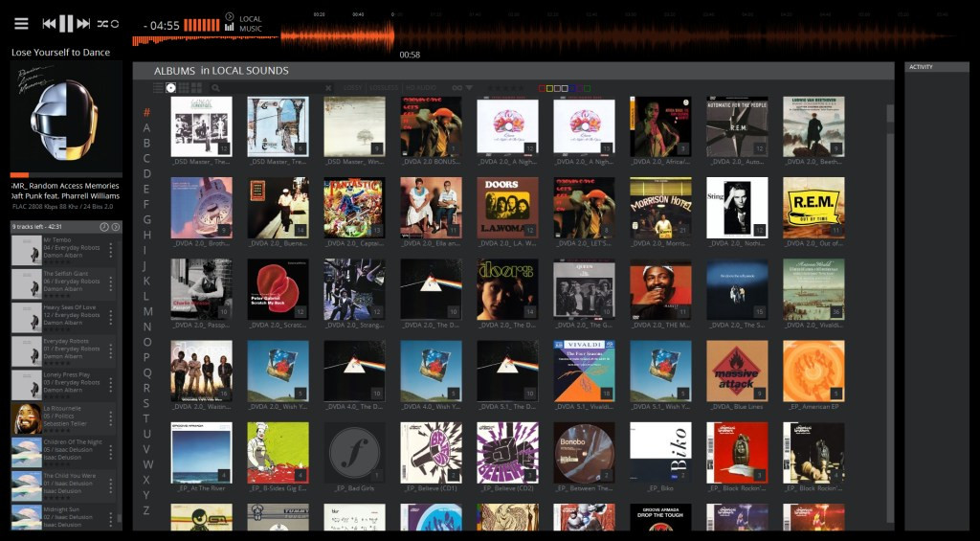Jump to albums starting with Z
The image size is (980, 541).
[x=146, y=510]
